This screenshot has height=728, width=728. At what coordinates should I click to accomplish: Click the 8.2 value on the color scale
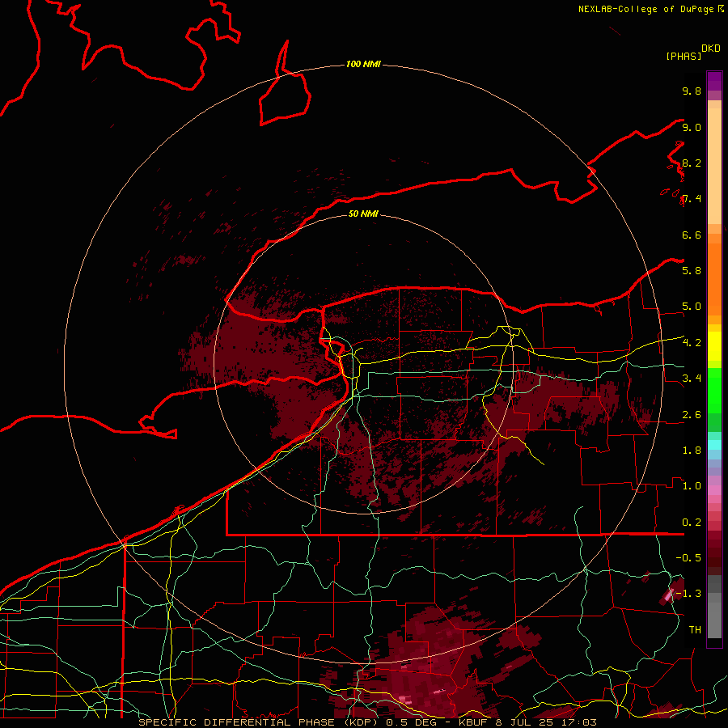coord(692,163)
